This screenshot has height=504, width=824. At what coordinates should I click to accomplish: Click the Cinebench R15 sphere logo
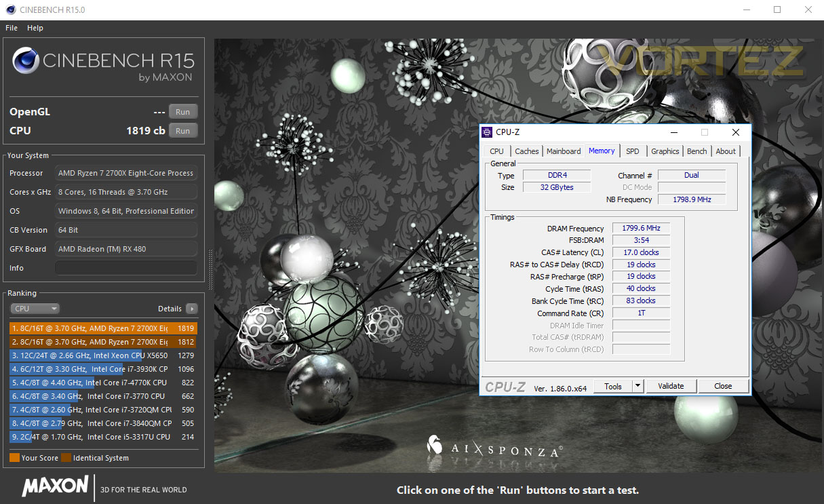[25, 62]
